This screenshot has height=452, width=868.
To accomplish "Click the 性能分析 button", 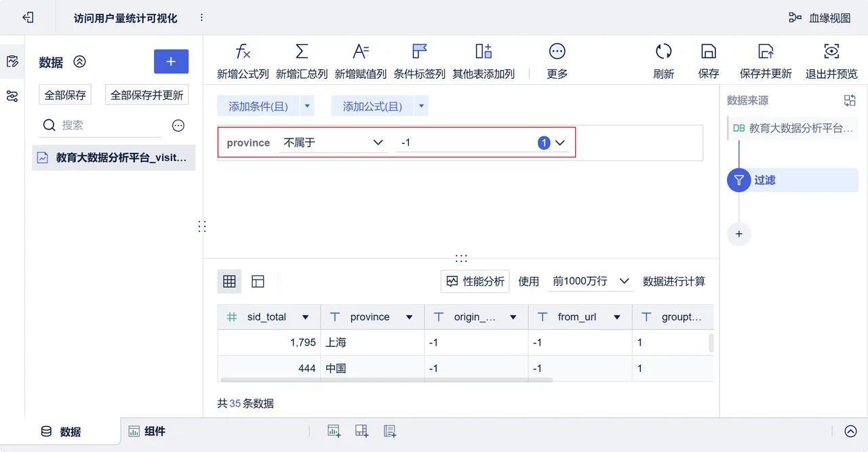I will click(475, 281).
